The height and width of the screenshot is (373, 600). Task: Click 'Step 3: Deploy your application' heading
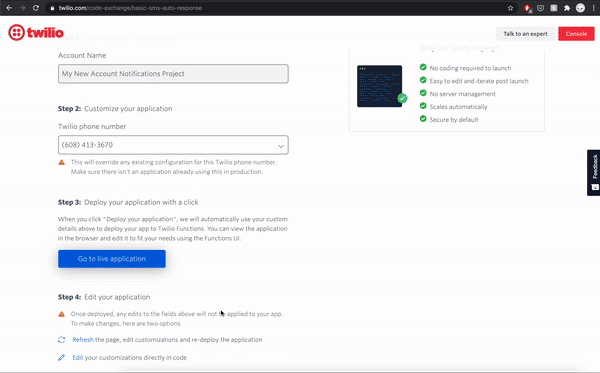[x=128, y=202]
